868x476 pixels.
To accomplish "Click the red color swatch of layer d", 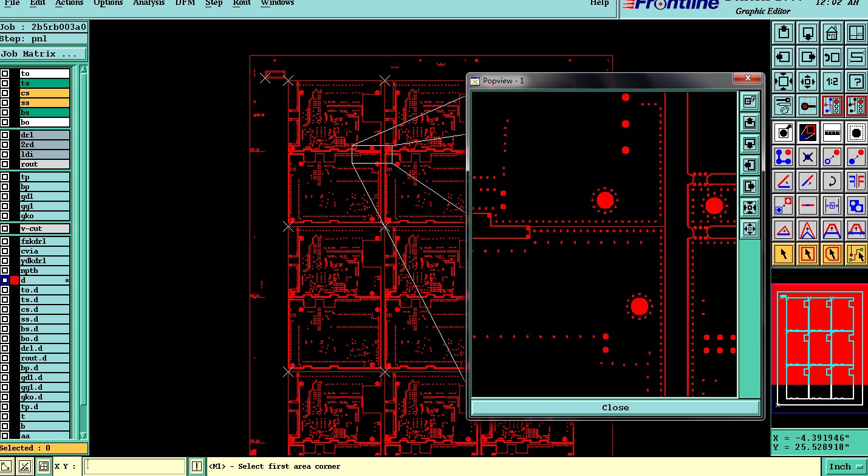I will pos(15,280).
